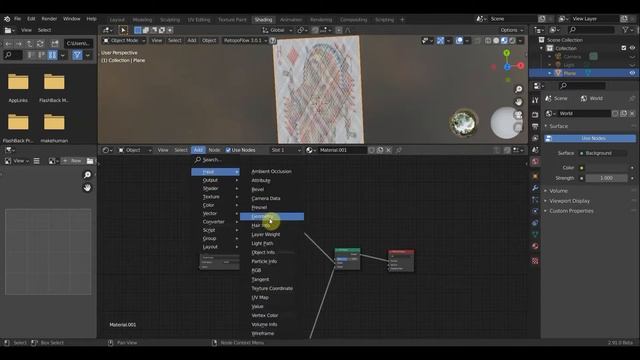Toggle X-ray view button in viewport

coord(478,40)
